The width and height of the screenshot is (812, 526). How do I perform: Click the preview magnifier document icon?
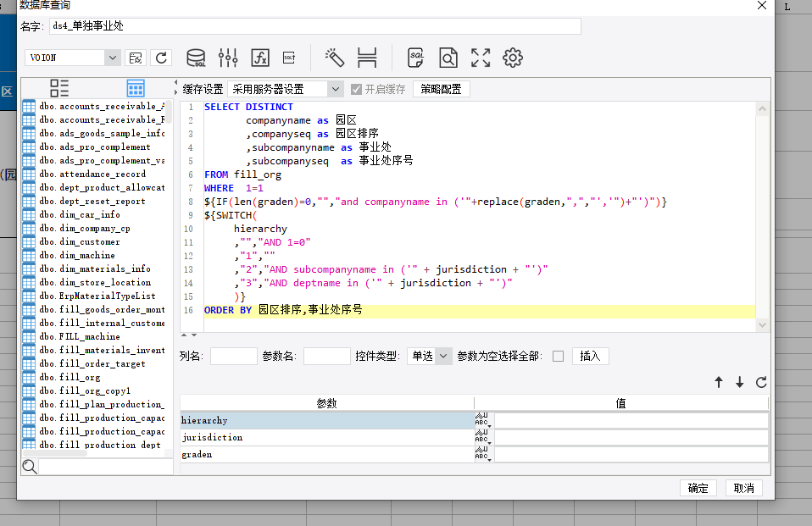(x=448, y=58)
